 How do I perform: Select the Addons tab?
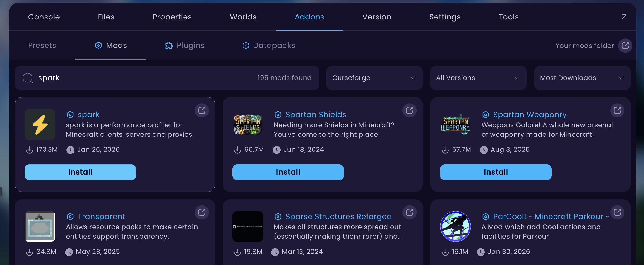pos(309,17)
